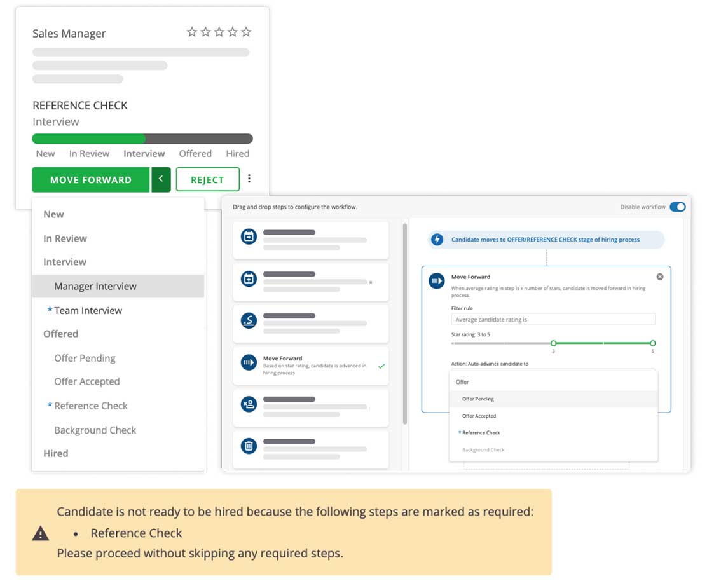Choose Background Check in the stage menu
This screenshot has width=707, height=588.
(x=95, y=430)
